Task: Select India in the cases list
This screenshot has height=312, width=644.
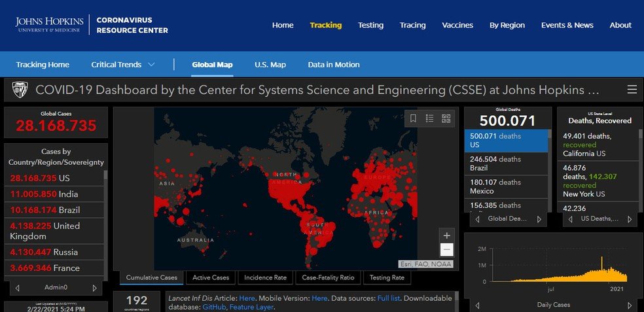Action: point(54,194)
